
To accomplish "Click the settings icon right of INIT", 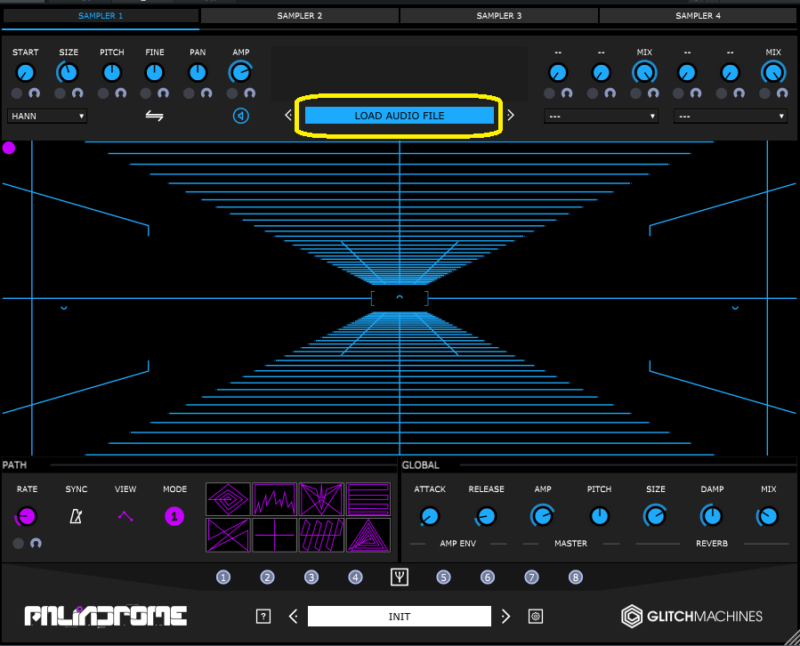I will [536, 616].
